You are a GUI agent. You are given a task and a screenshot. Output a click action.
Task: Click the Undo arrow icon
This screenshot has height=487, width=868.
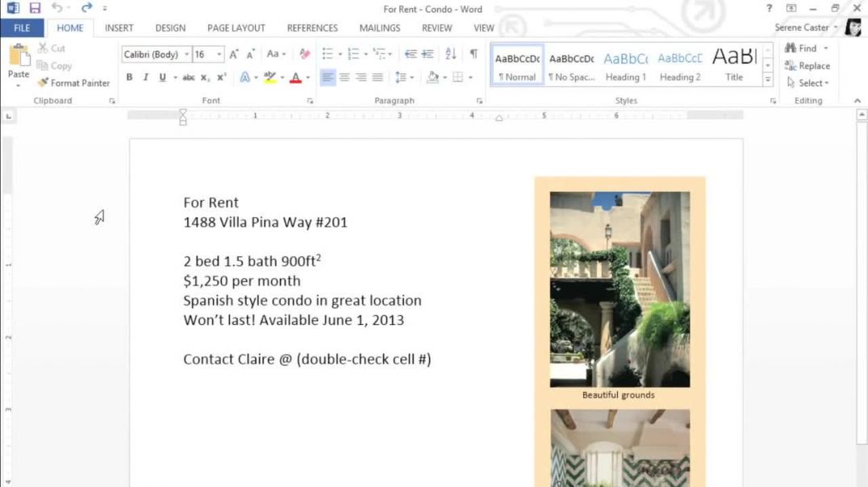click(x=56, y=8)
